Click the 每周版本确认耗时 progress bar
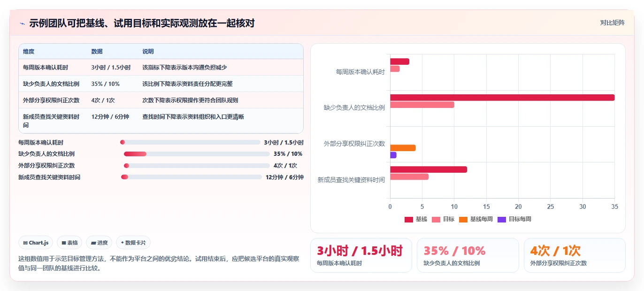Screen dimensions: 644x291 (190, 142)
